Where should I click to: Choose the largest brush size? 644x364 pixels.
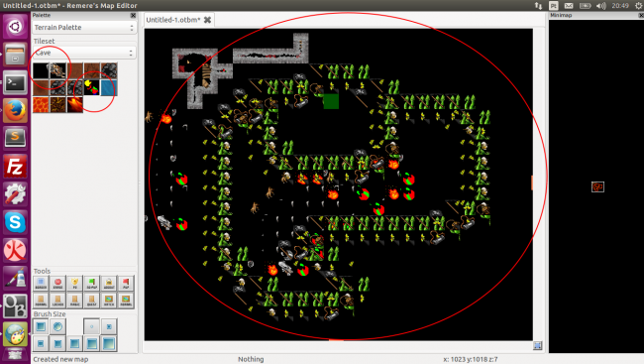109,343
